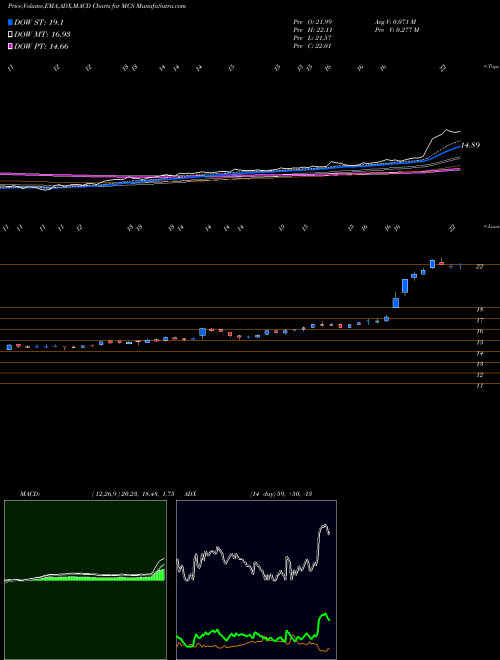Click the MACD (12,26,9) parameter values
This screenshot has width=500, height=660.
tap(133, 494)
